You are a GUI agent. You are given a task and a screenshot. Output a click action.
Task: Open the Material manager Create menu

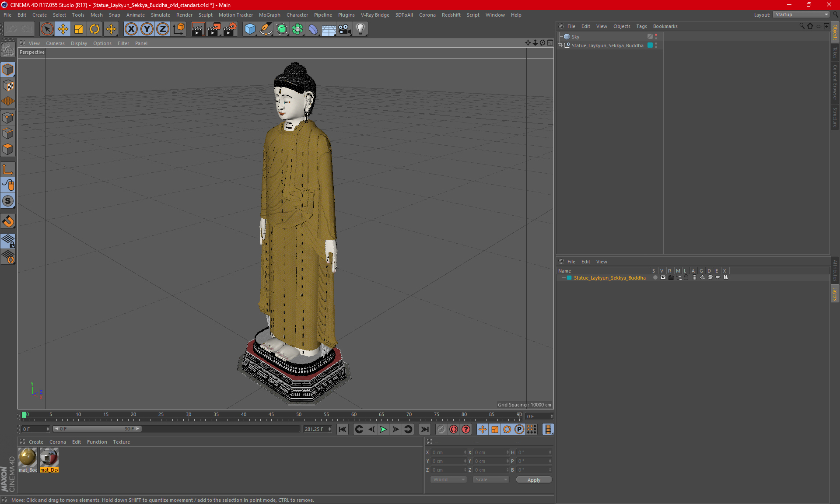point(36,442)
